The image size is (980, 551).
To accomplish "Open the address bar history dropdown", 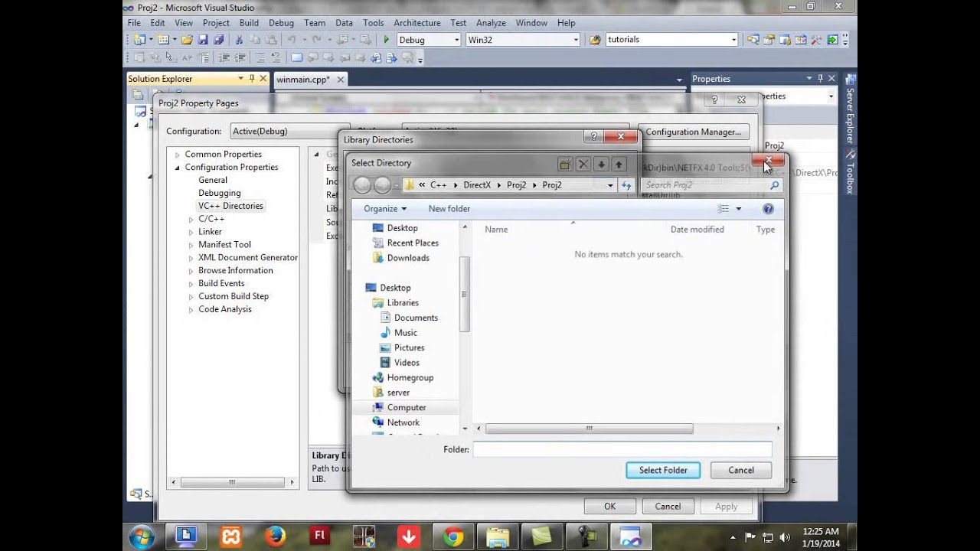I will point(610,185).
